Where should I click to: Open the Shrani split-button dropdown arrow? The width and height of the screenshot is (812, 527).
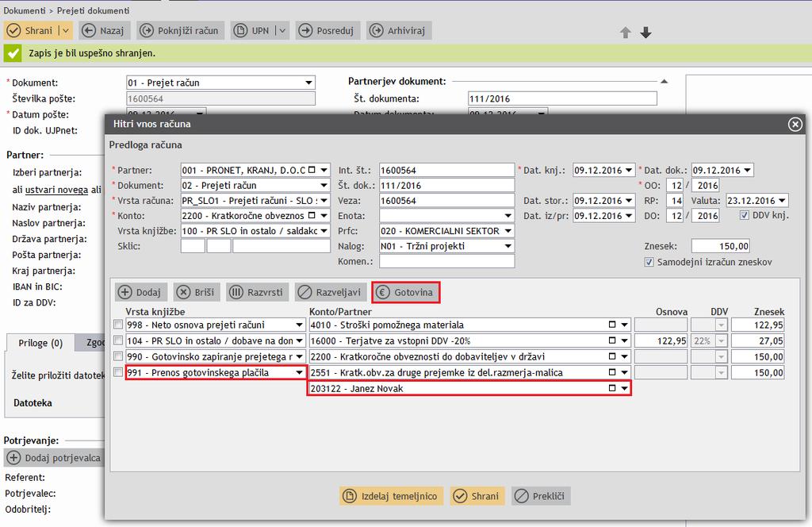point(65,31)
